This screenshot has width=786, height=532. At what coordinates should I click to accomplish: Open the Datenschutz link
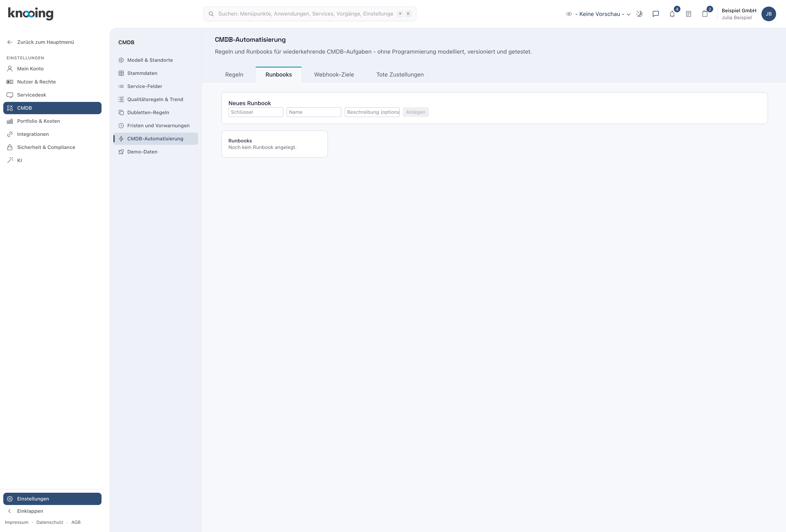(50, 522)
